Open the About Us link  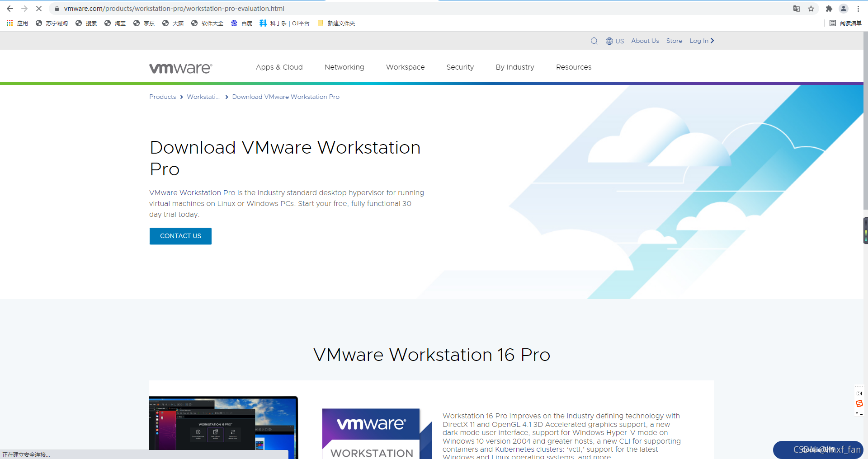point(645,41)
